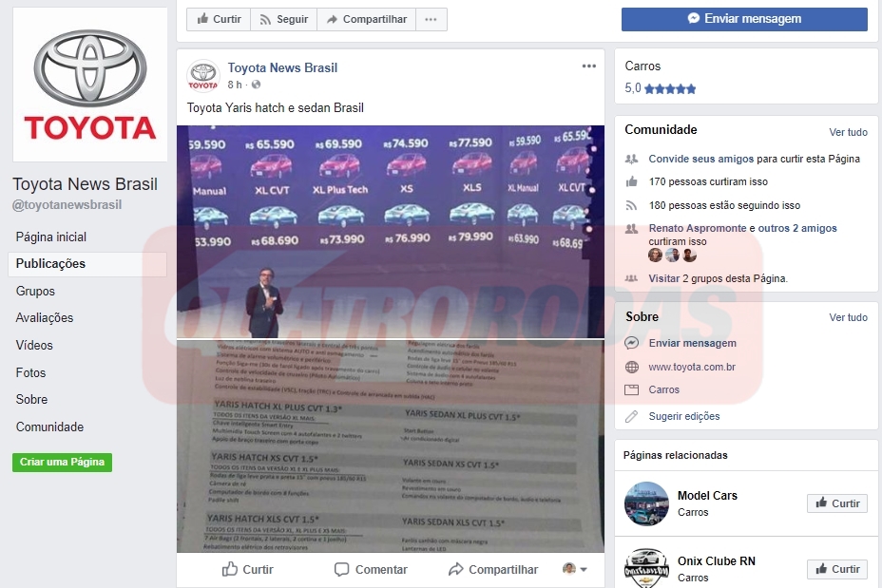Go to Página inicial in sidebar
The image size is (882, 588).
pyautogui.click(x=51, y=237)
